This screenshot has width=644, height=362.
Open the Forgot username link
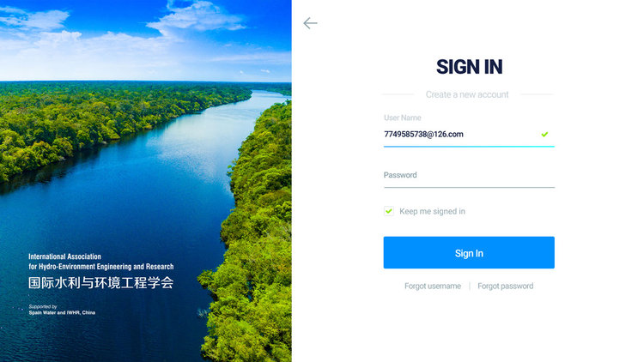pyautogui.click(x=433, y=286)
